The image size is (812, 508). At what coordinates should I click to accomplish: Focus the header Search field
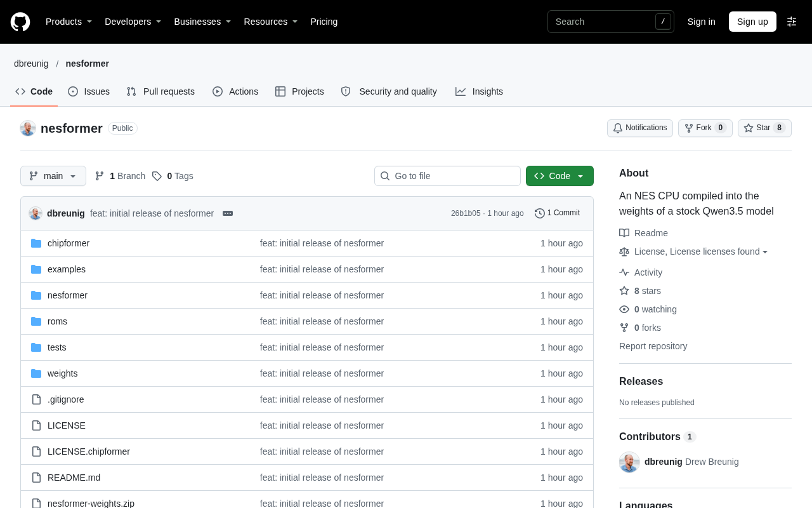coord(610,22)
